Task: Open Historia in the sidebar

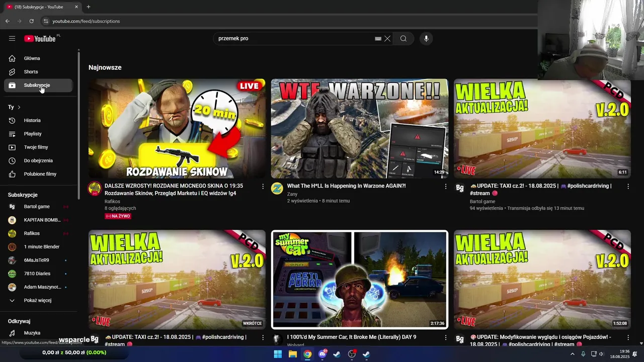Action: pos(38,121)
